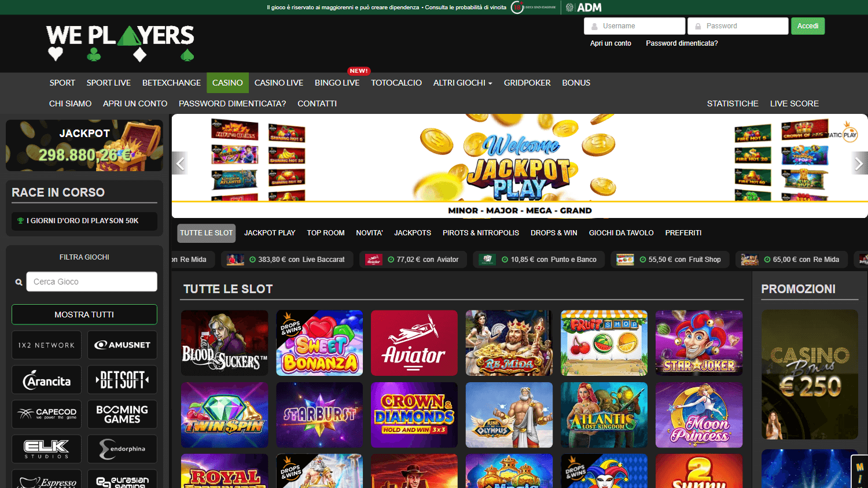Switch to Preferiti tab
Viewport: 868px width, 488px height.
pyautogui.click(x=683, y=233)
